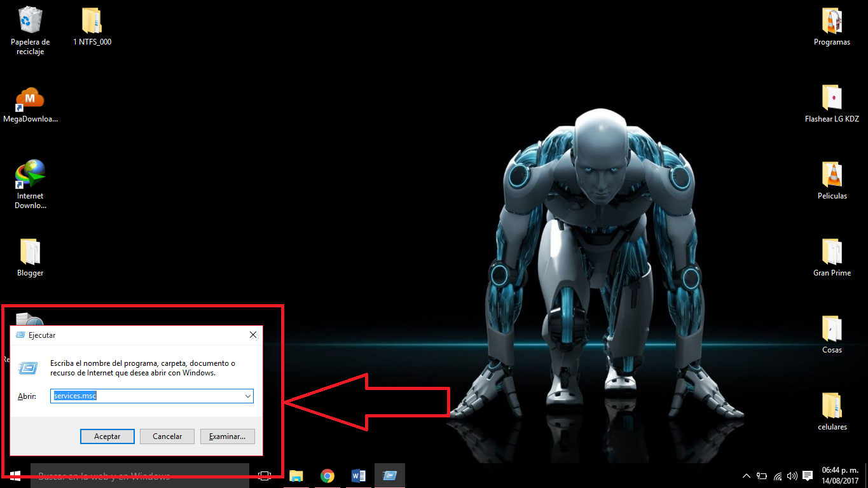
Task: Click the Examinar... button
Action: [228, 436]
